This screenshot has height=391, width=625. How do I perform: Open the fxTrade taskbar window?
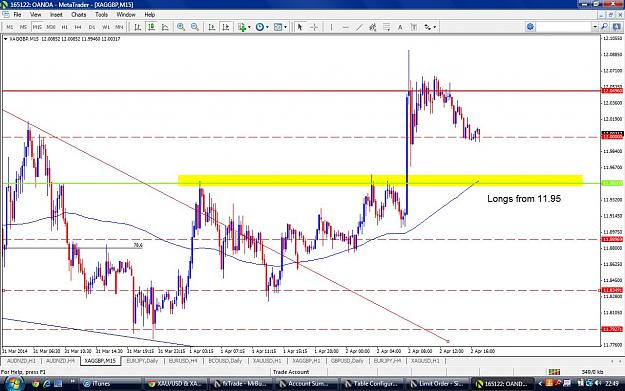pos(241,384)
